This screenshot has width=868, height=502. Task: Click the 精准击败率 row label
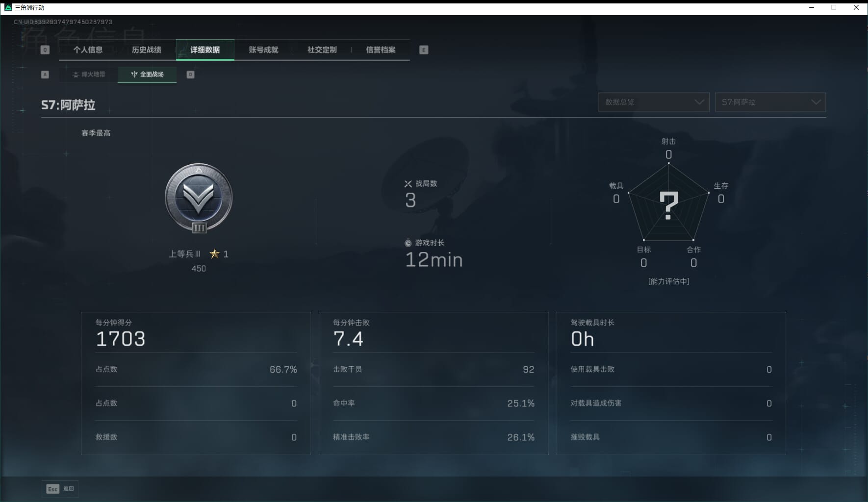[x=351, y=437]
